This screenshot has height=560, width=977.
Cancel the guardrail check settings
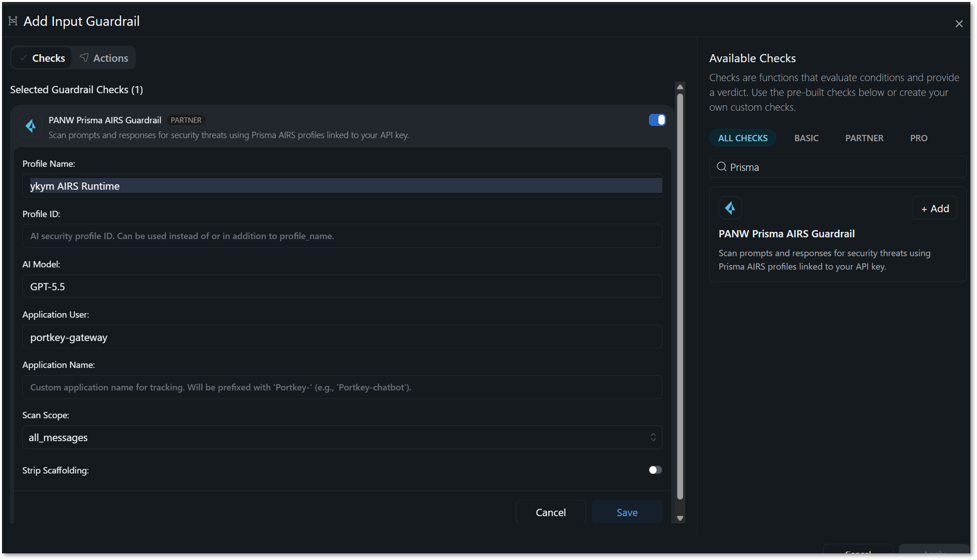551,512
